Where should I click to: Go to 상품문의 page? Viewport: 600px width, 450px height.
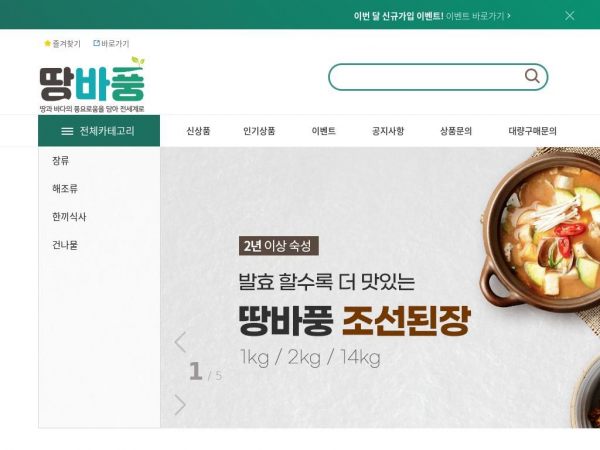[x=456, y=131]
